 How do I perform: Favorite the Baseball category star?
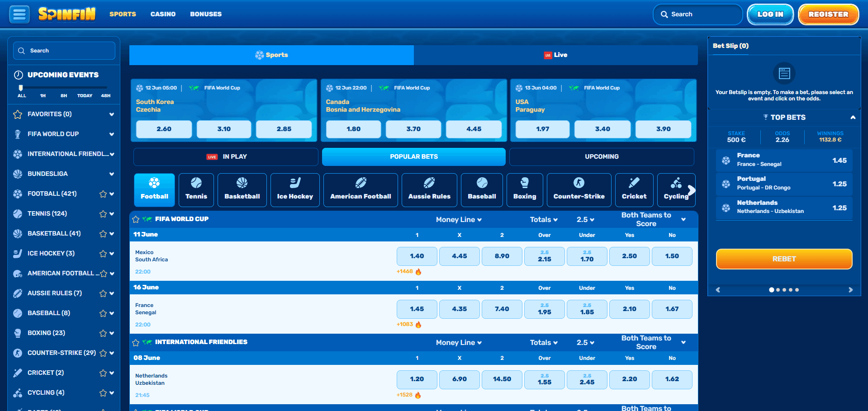click(103, 313)
